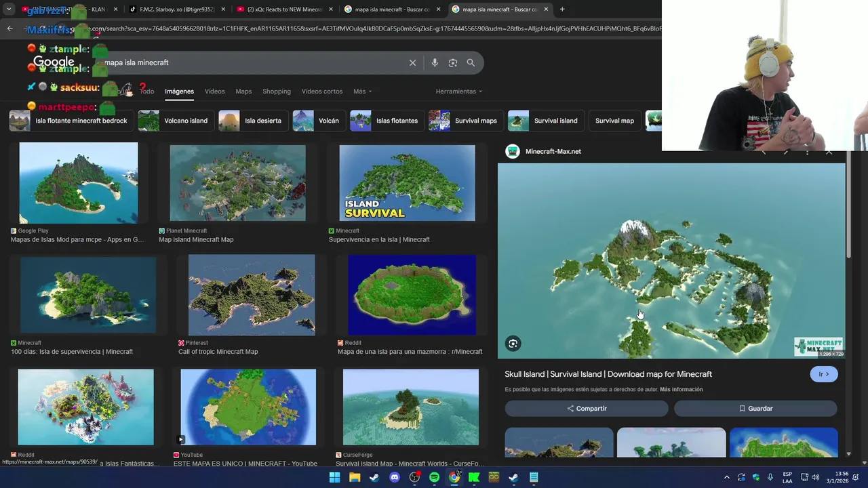868x488 pixels.
Task: Select the Survival maps filter chip
Action: pyautogui.click(x=467, y=121)
